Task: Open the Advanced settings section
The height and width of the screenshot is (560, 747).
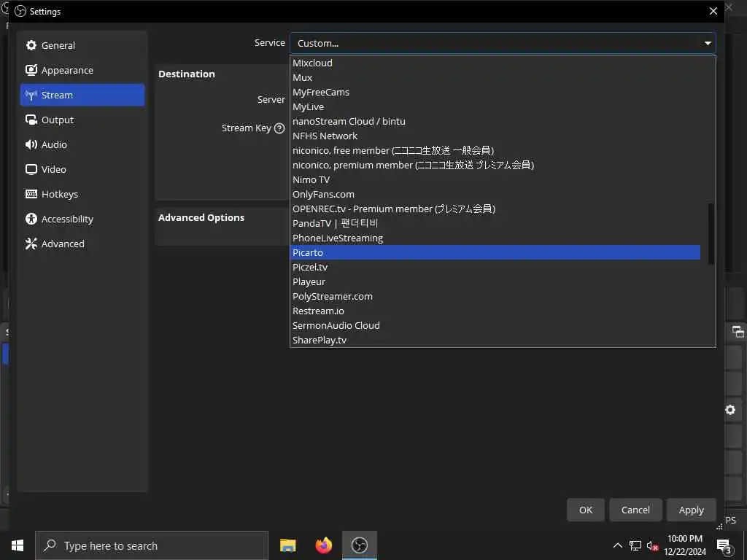Action: pos(82,244)
